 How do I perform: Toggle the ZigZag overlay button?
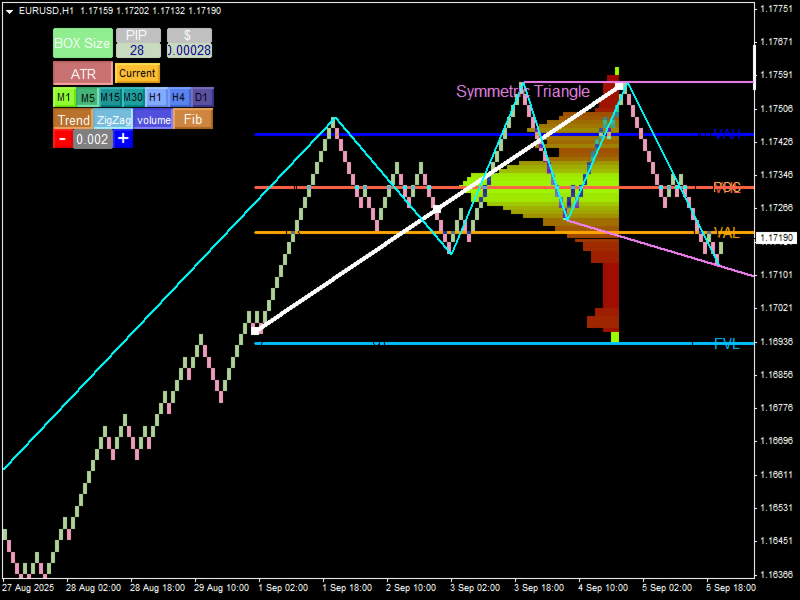tap(114, 119)
